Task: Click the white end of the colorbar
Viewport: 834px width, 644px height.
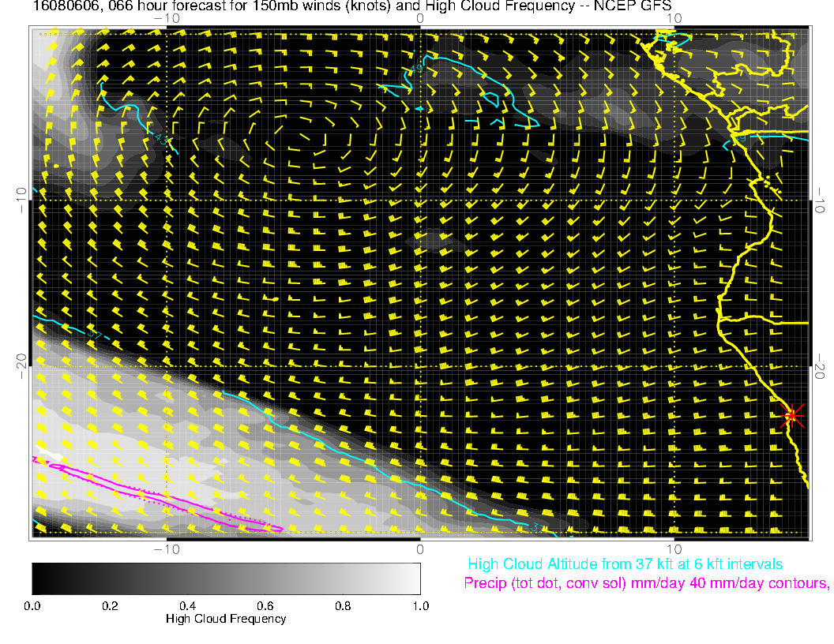Action: click(x=414, y=578)
